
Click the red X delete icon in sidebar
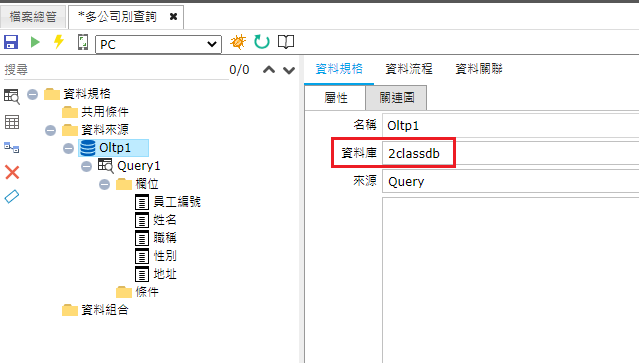pos(12,172)
